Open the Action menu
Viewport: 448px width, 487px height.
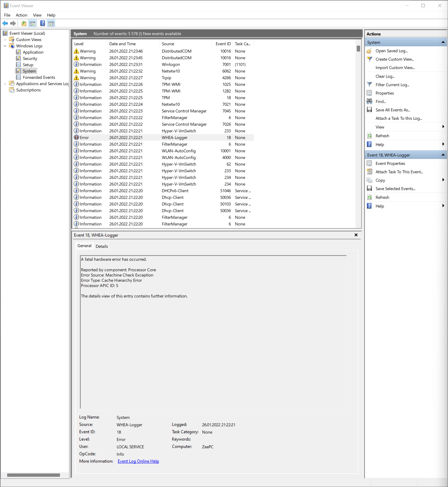tap(21, 15)
